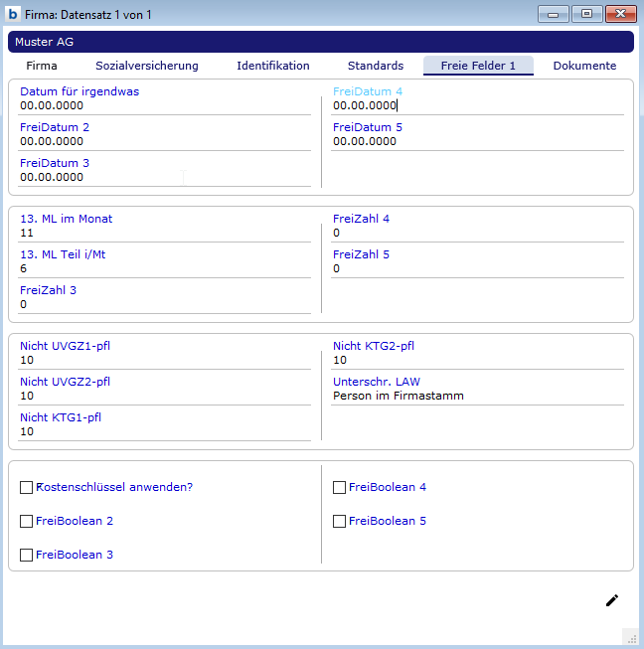Enable the FreiBoolean 2 checkbox
This screenshot has width=644, height=649.
tap(27, 522)
